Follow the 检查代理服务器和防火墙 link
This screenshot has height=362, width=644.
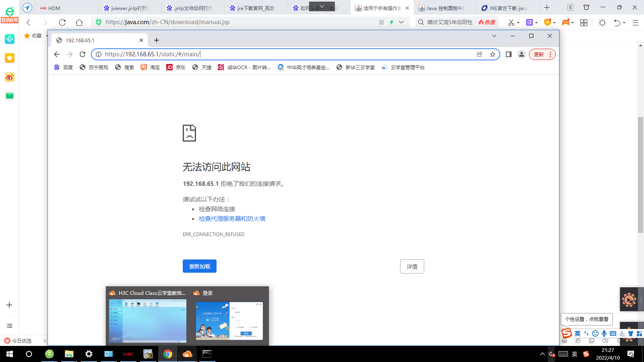(x=232, y=219)
